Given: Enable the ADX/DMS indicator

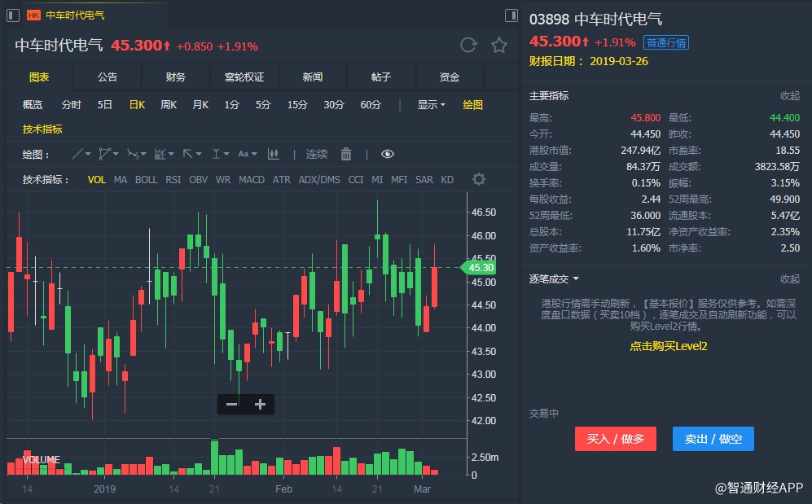Looking at the screenshot, I should (319, 180).
